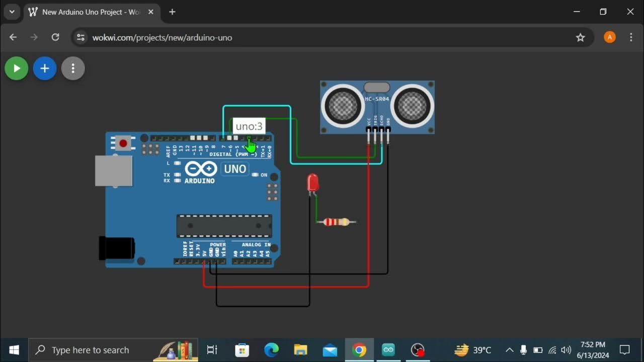This screenshot has height=362, width=644.
Task: Open Wi-Fi network settings in the tray
Action: point(552,350)
